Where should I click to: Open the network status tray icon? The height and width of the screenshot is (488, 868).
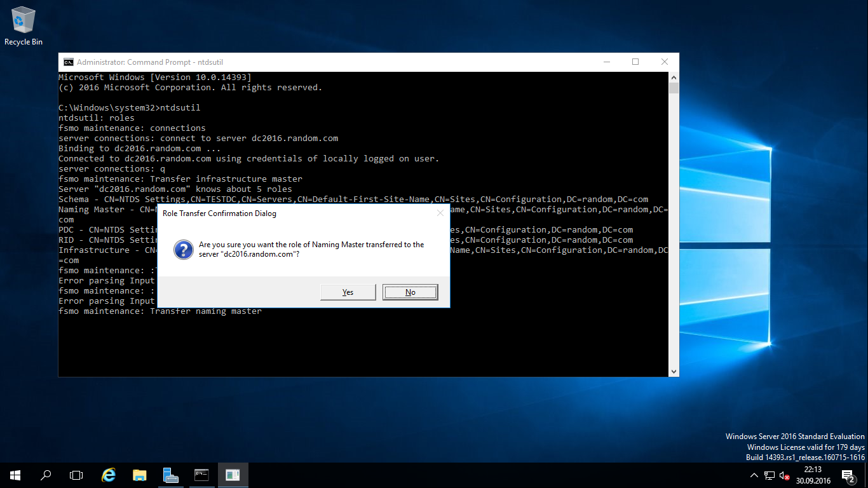pyautogui.click(x=770, y=475)
